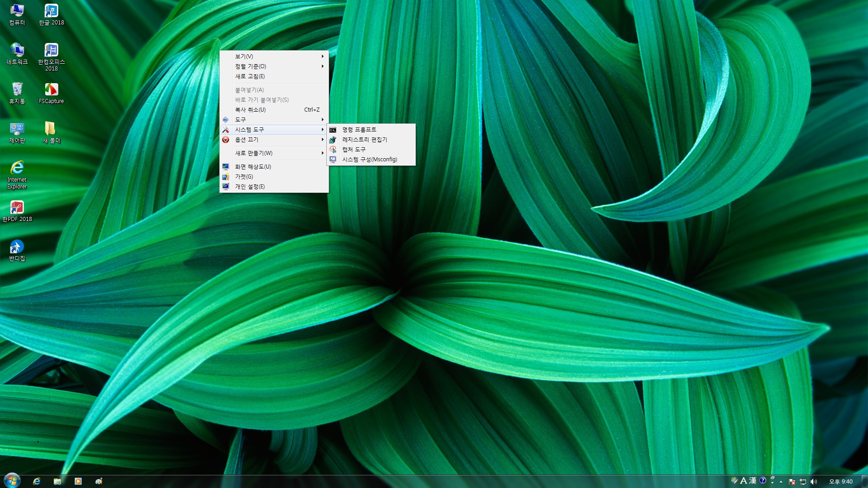The image size is (868, 488).
Task: Open 시스템 구성(Msconfig) entry
Action: tap(371, 160)
